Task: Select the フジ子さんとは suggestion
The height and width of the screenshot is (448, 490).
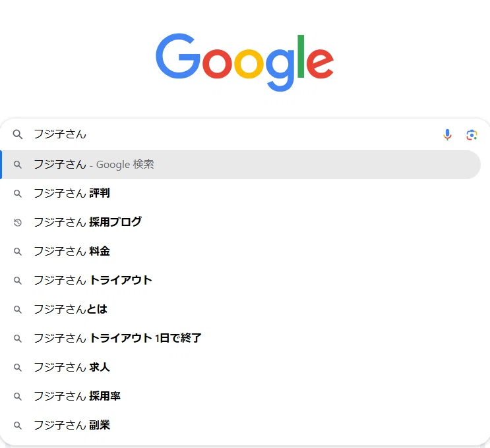Action: pos(240,309)
